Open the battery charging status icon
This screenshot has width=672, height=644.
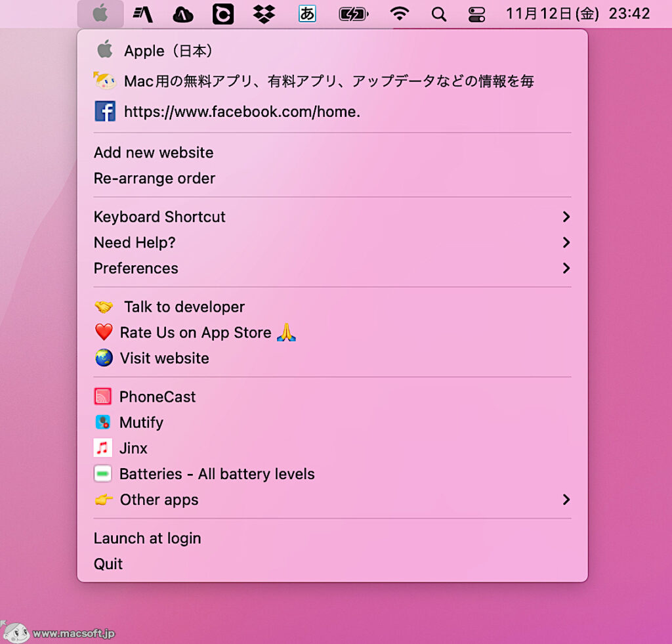tap(354, 14)
